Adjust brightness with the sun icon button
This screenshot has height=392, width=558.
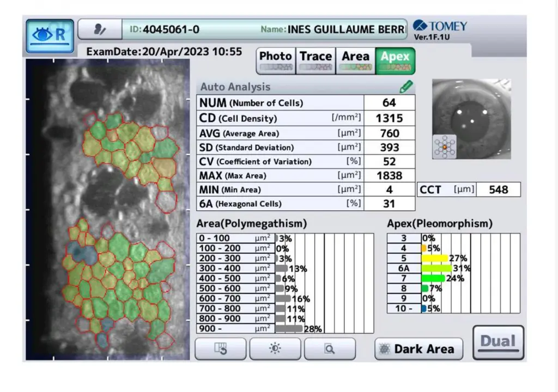point(275,348)
